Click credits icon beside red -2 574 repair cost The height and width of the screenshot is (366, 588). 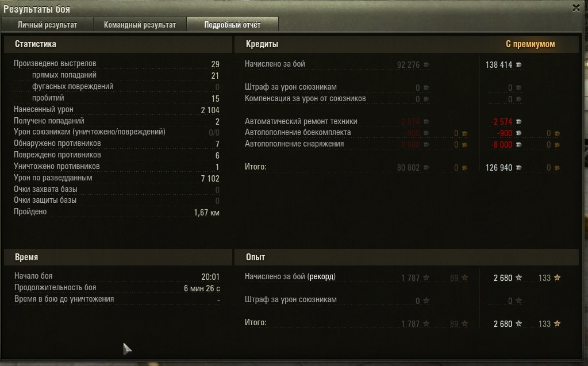coord(518,121)
